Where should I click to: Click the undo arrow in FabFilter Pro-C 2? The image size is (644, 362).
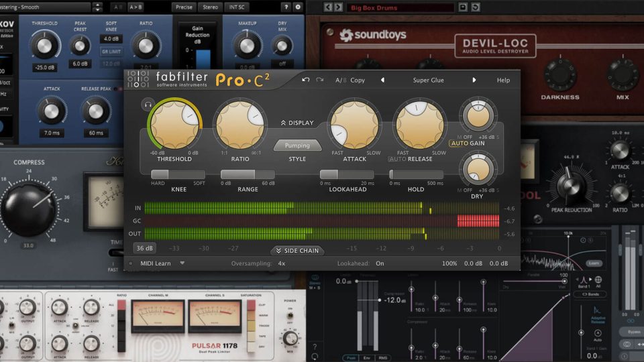[x=306, y=80]
